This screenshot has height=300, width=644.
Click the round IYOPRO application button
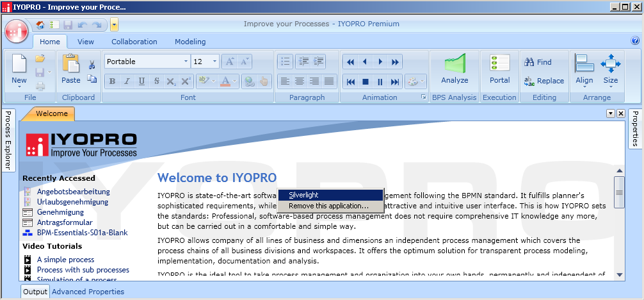coord(17,31)
